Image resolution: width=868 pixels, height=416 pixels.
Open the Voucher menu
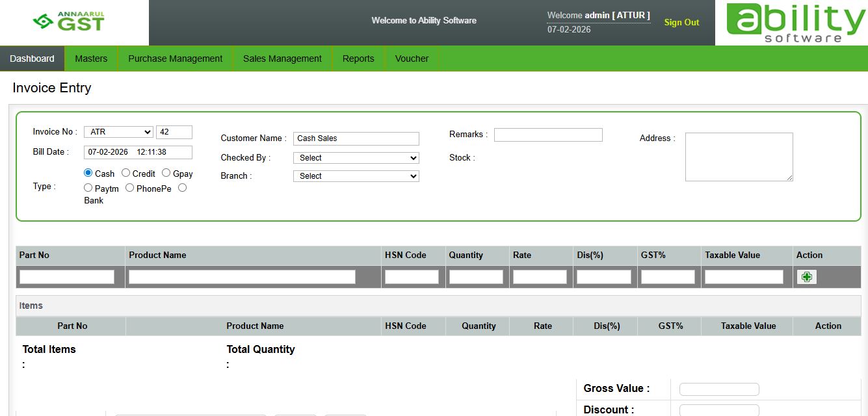(412, 58)
